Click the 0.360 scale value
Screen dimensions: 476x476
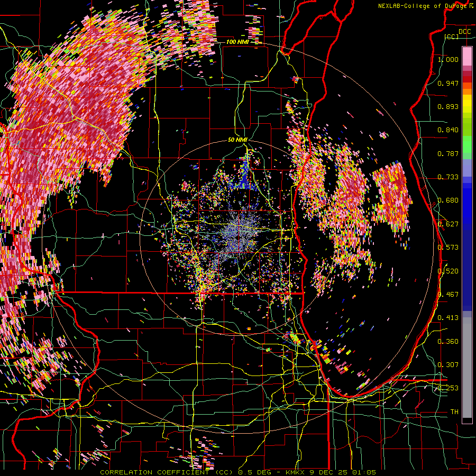[x=448, y=341]
